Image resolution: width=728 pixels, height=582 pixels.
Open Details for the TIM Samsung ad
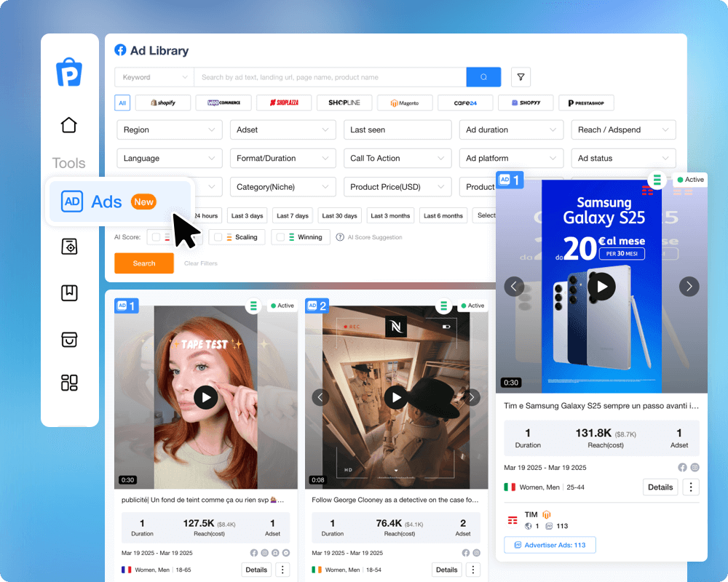(x=660, y=487)
